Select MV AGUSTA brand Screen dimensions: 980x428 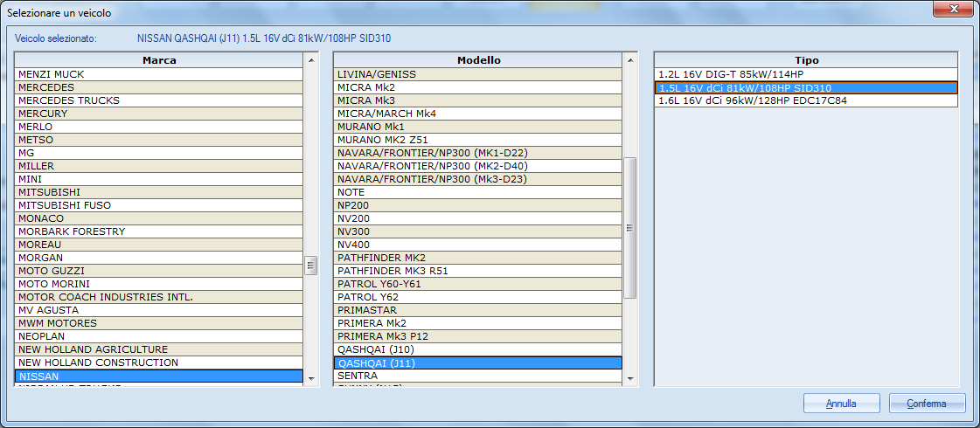(x=159, y=311)
